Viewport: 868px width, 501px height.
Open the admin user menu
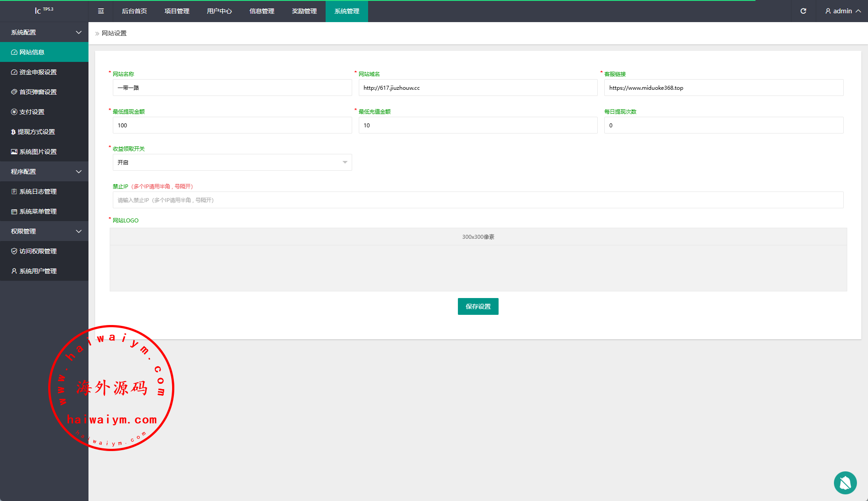pyautogui.click(x=842, y=11)
